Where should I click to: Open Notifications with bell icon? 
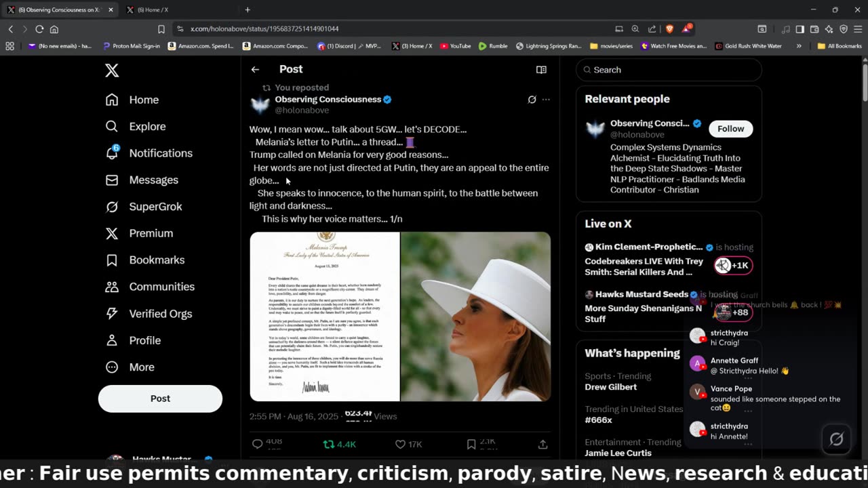(149, 153)
